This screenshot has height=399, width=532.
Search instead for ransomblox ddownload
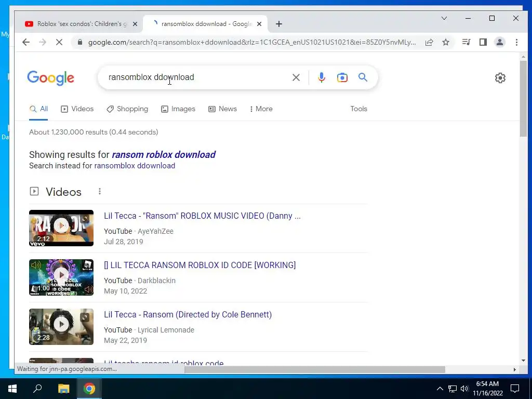135,166
